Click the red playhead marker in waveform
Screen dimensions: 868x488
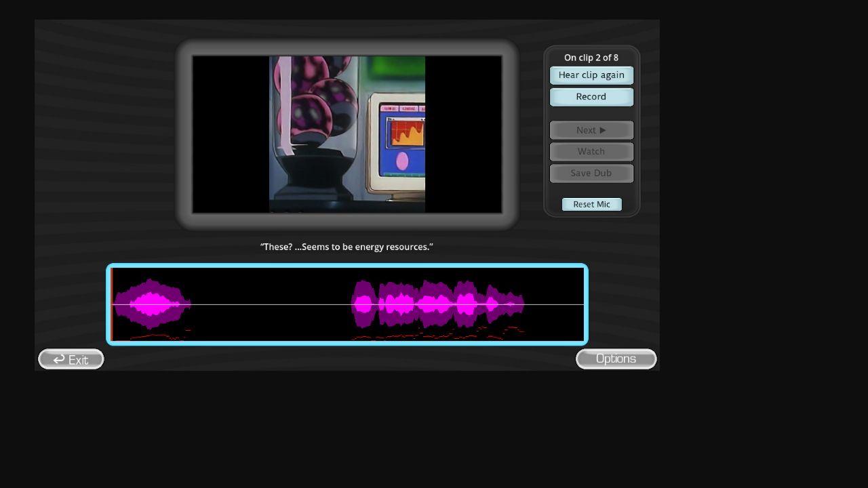pyautogui.click(x=111, y=304)
